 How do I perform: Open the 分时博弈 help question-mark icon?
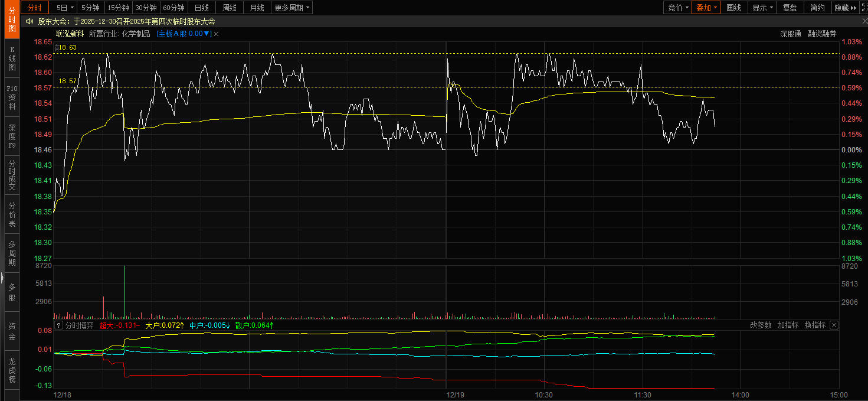coord(58,325)
